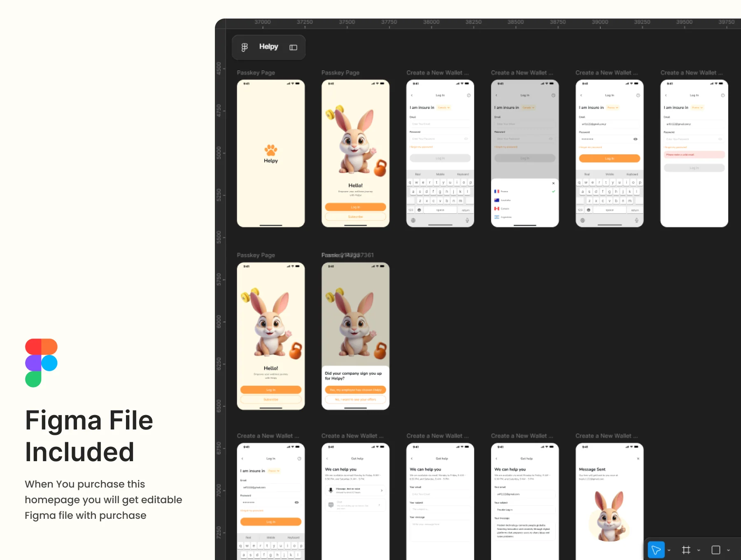Tap back arrow in the valid-email error frame

[x=666, y=95]
